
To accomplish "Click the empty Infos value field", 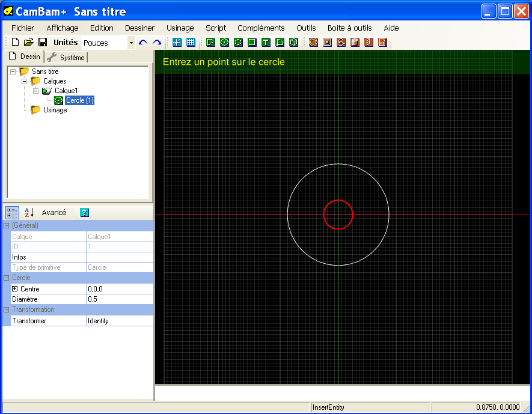I will click(120, 257).
